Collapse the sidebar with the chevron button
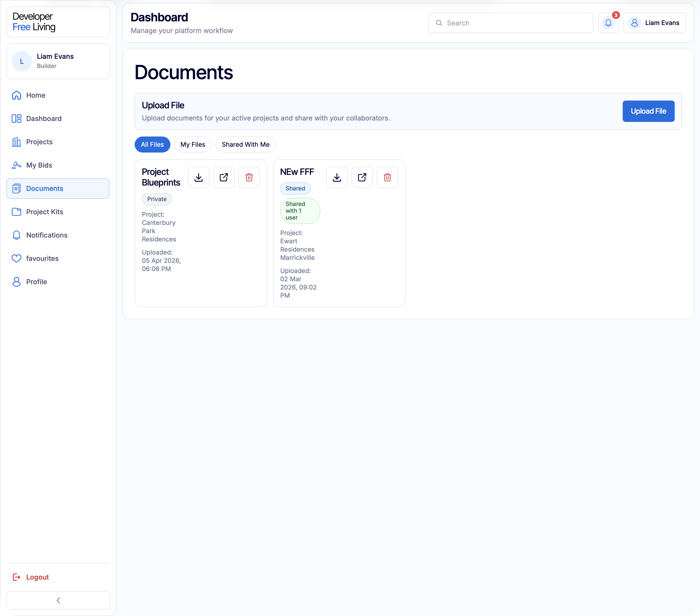 click(x=58, y=600)
